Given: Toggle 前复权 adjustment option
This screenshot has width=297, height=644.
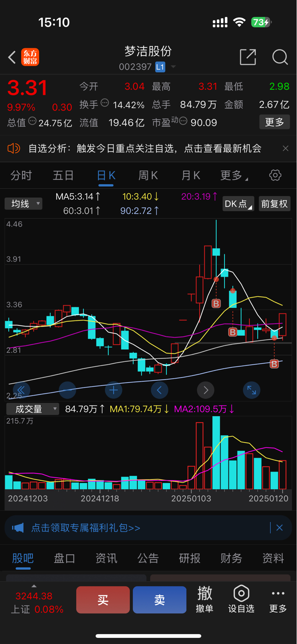Looking at the screenshot, I should coord(275,203).
